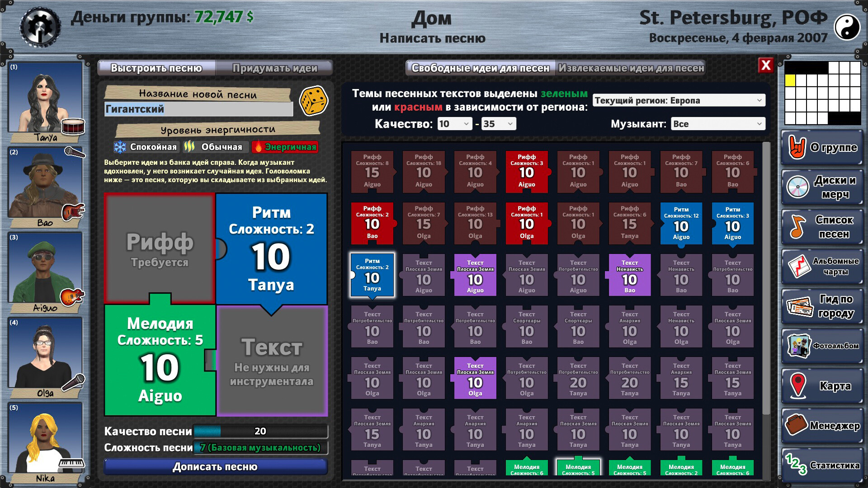Open Альбомные чарты charts
This screenshot has height=488, width=868.
823,267
